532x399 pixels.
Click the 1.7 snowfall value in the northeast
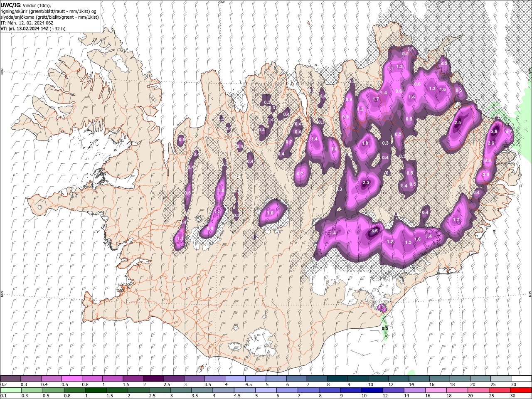coord(376,99)
